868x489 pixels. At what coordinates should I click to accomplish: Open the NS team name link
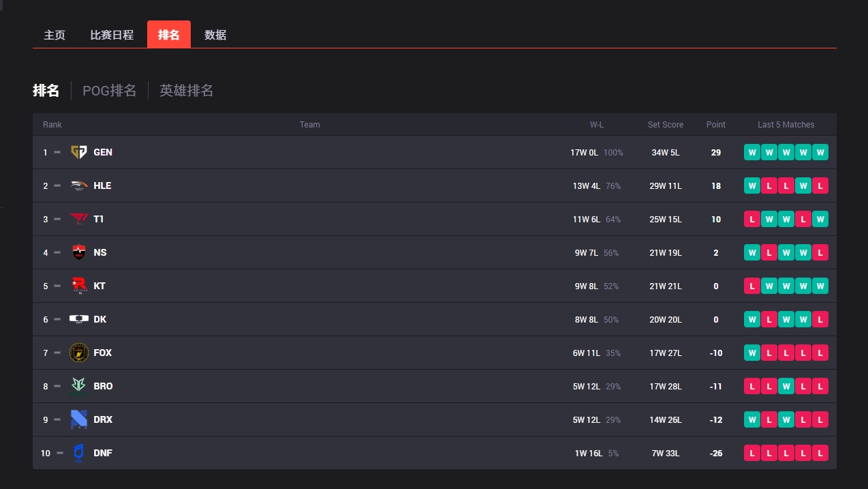[x=100, y=252]
